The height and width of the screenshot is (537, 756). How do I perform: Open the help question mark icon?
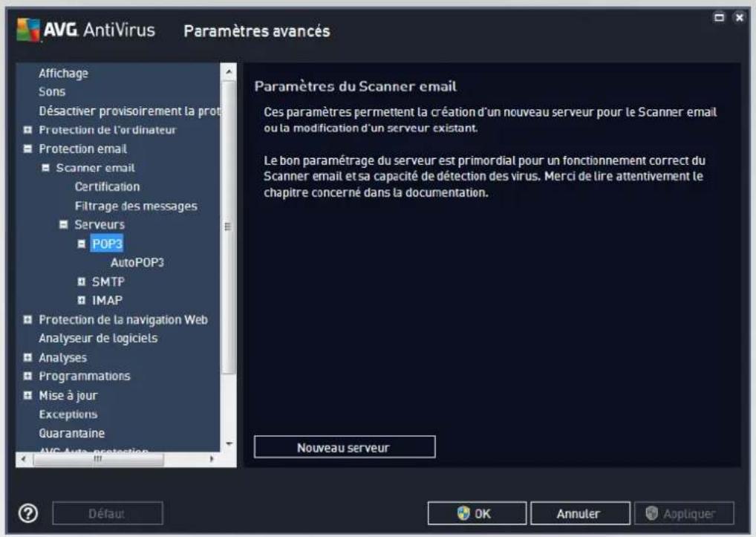pos(28,513)
